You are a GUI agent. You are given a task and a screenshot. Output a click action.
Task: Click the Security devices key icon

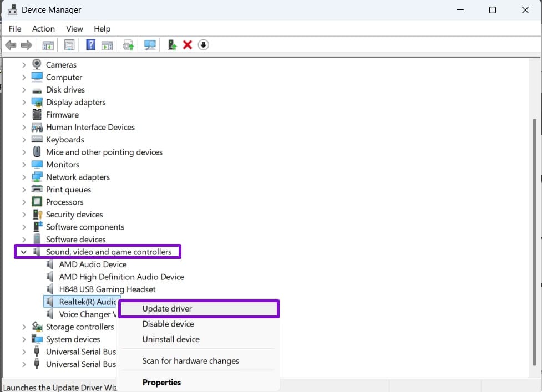click(37, 214)
